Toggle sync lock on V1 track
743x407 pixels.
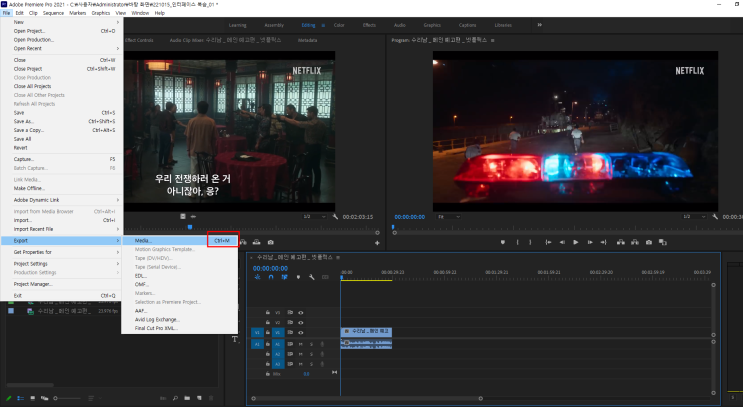pyautogui.click(x=290, y=333)
